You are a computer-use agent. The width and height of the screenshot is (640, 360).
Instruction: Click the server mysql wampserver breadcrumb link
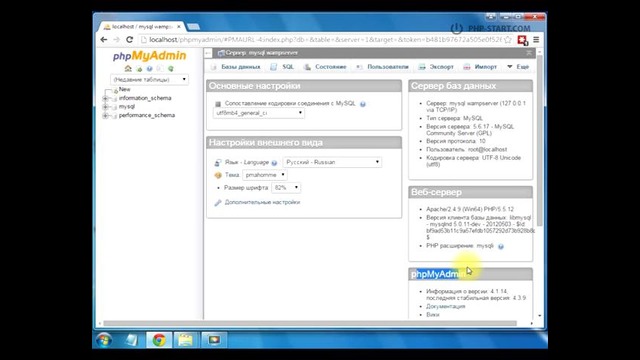click(x=262, y=53)
